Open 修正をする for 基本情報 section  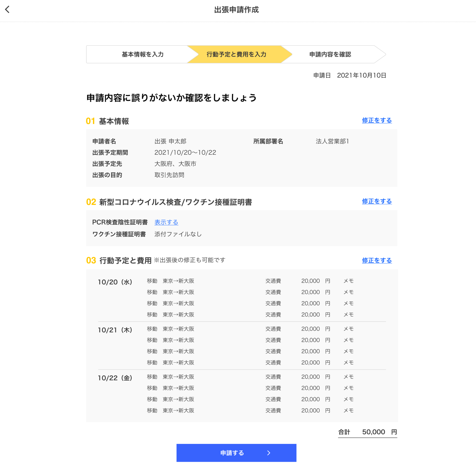377,121
